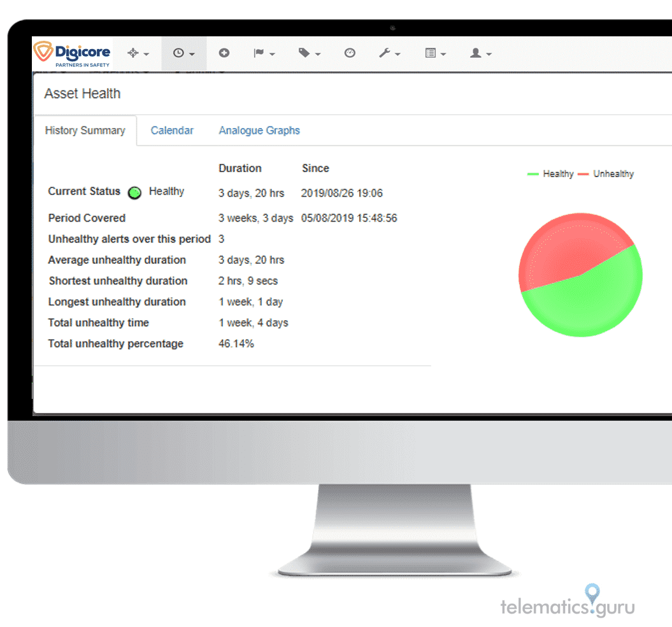
Task: Click the plus add icon
Action: (224, 54)
